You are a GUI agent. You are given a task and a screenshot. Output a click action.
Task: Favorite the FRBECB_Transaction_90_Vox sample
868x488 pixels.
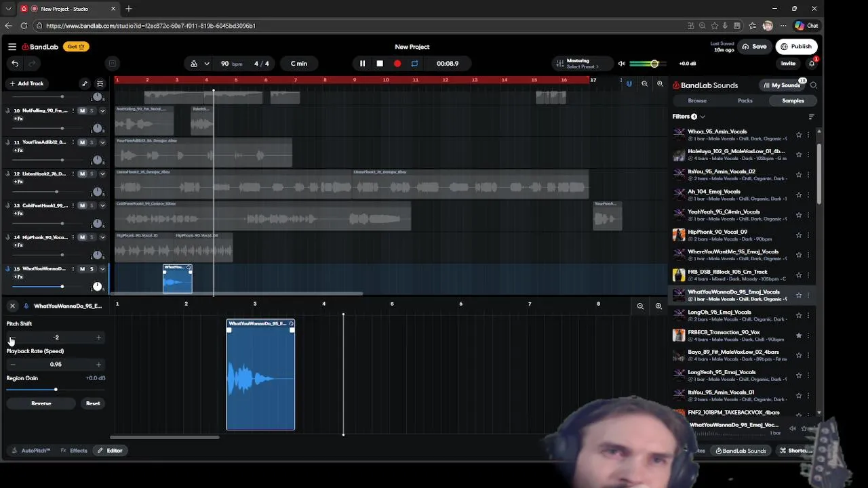[x=799, y=335]
